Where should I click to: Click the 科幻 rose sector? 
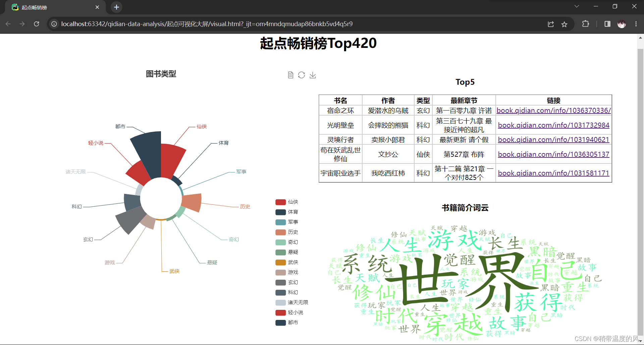point(132,202)
